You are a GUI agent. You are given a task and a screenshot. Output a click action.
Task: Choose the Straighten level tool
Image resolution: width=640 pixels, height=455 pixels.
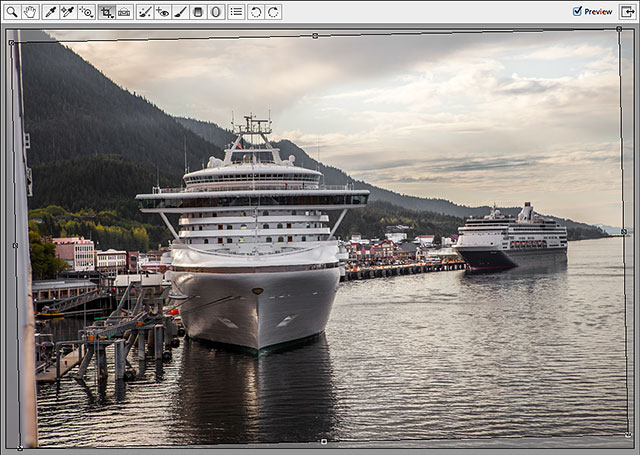coord(124,12)
